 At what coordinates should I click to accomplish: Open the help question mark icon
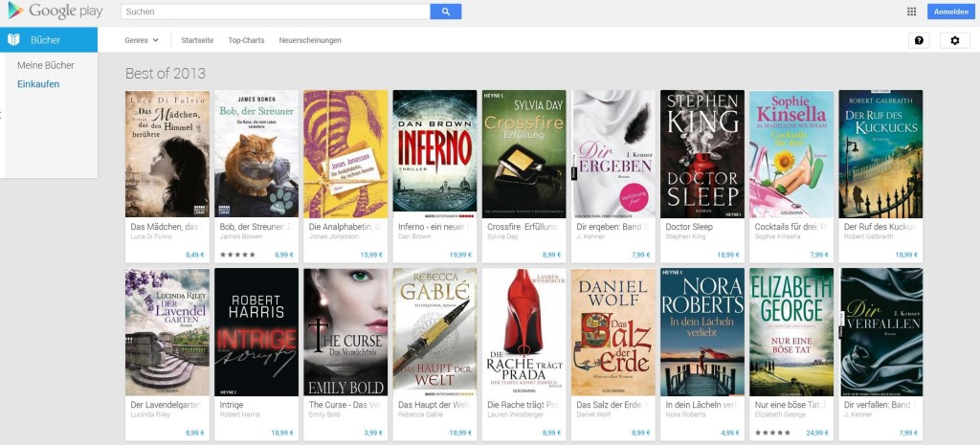(x=919, y=40)
